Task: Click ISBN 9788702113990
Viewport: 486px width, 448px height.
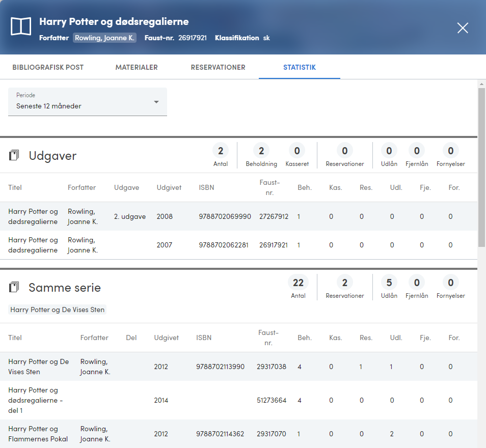Action: (220, 367)
